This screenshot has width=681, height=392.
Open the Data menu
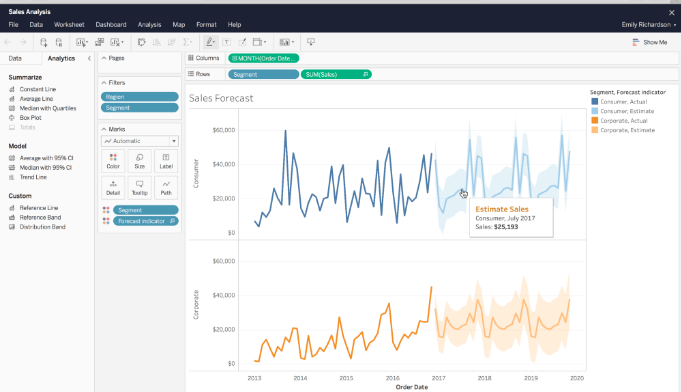(x=36, y=25)
